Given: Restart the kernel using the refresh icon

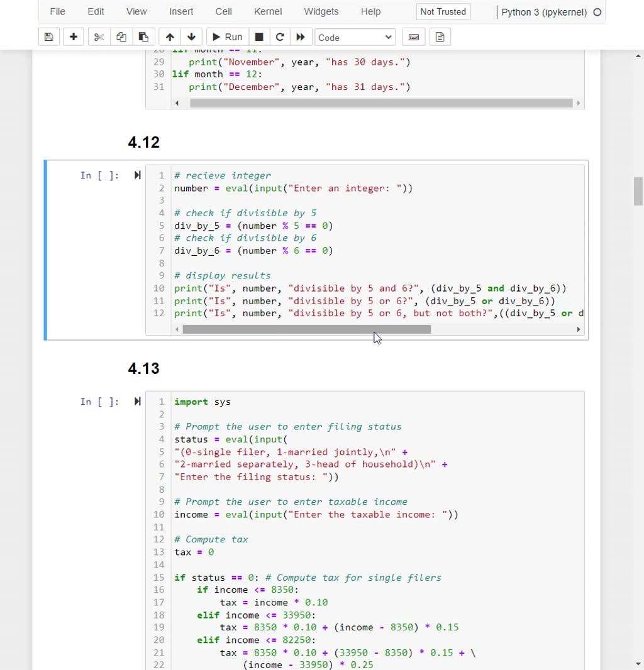Looking at the screenshot, I should (x=279, y=36).
